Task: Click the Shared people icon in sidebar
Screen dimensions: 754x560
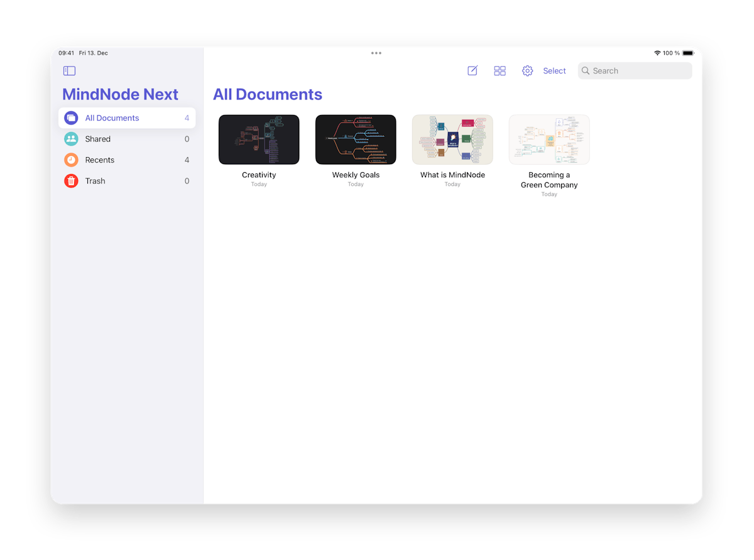Action: 71,138
